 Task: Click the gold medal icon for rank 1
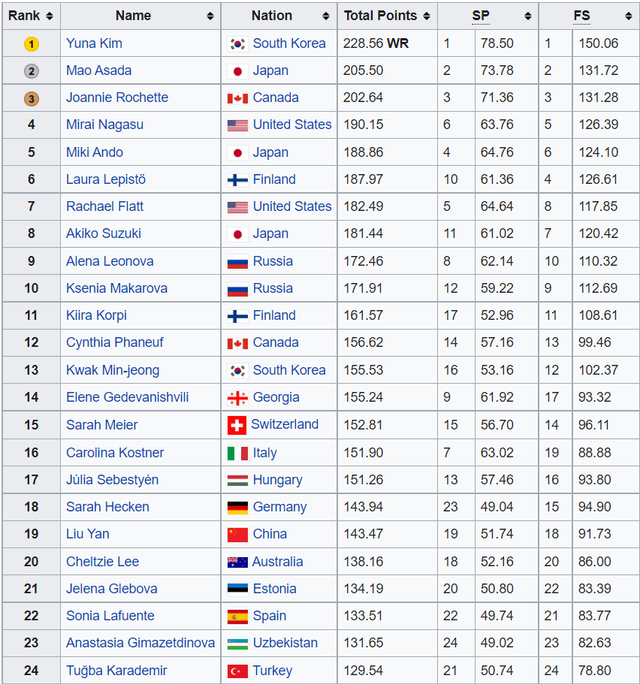tap(31, 44)
